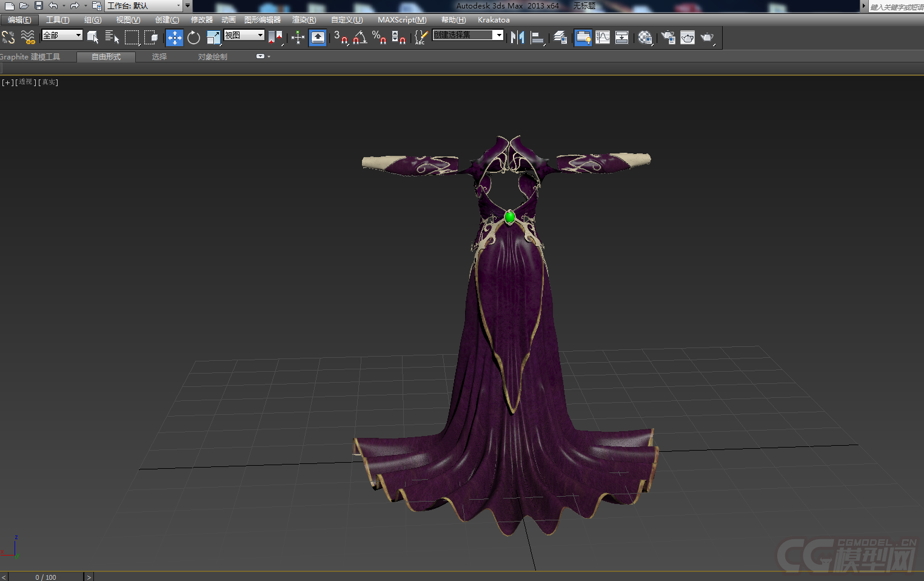
Task: Click the Align tool
Action: tap(537, 38)
